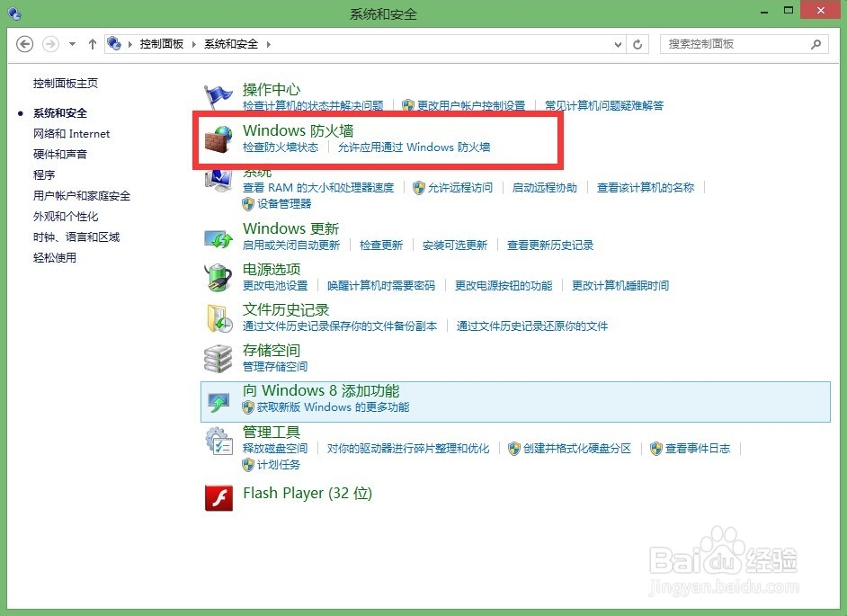Viewport: 847px width, 616px height.
Task: Click the 控制面板 breadcrumb
Action: point(162,44)
